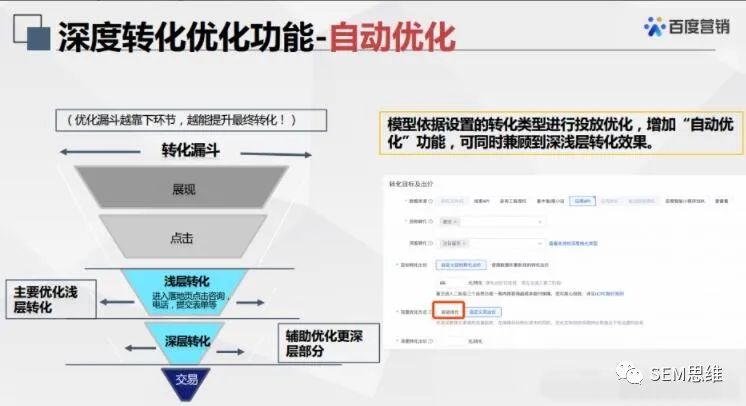The image size is (746, 406).
Task: Click the 展现 funnel stage
Action: point(183,189)
